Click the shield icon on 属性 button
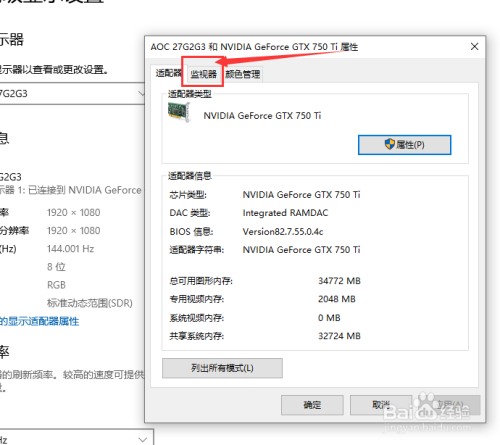This screenshot has height=445, width=500. 389,144
